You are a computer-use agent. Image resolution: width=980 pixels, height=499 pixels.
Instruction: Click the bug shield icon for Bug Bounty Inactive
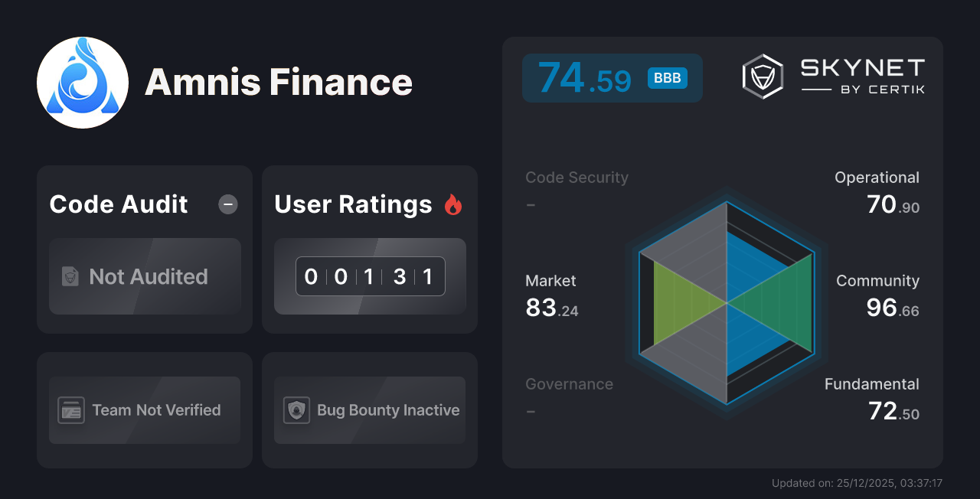297,410
